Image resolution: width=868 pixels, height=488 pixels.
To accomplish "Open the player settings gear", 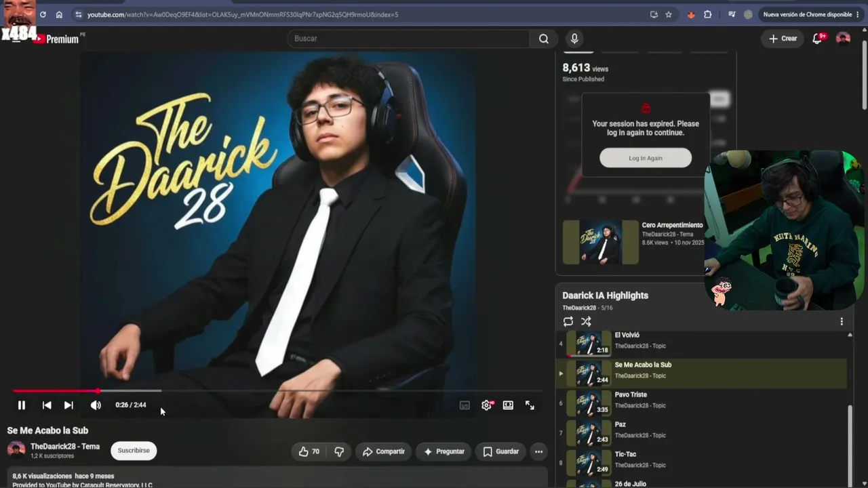I will coord(487,405).
